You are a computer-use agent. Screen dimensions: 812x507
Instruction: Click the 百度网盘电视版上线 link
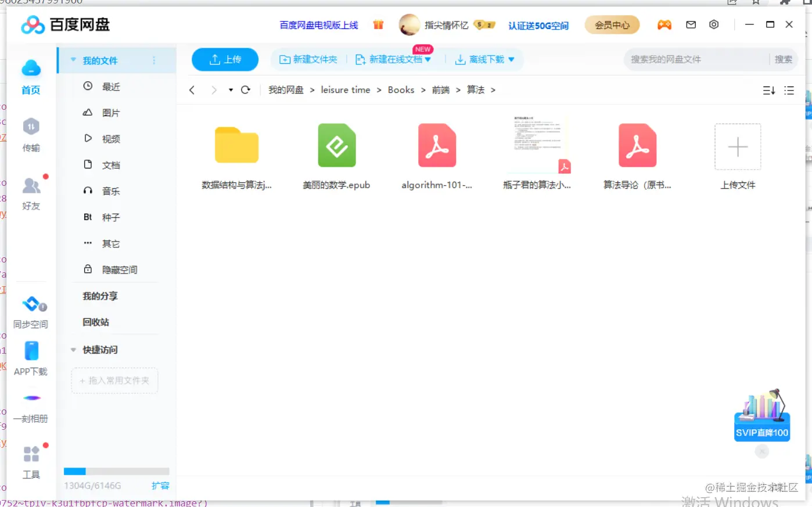point(319,25)
